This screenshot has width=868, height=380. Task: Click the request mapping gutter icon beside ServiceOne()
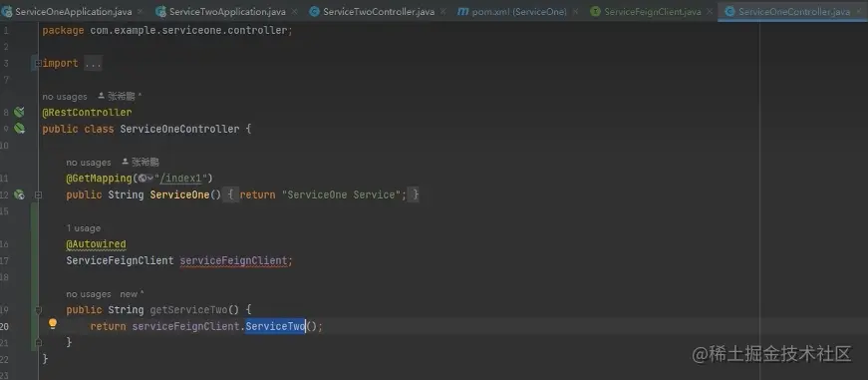coord(19,194)
